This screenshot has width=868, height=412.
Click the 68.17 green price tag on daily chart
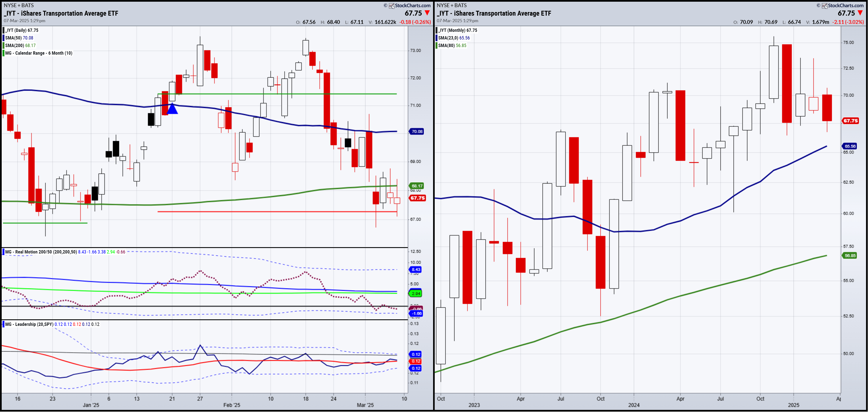[x=416, y=186]
